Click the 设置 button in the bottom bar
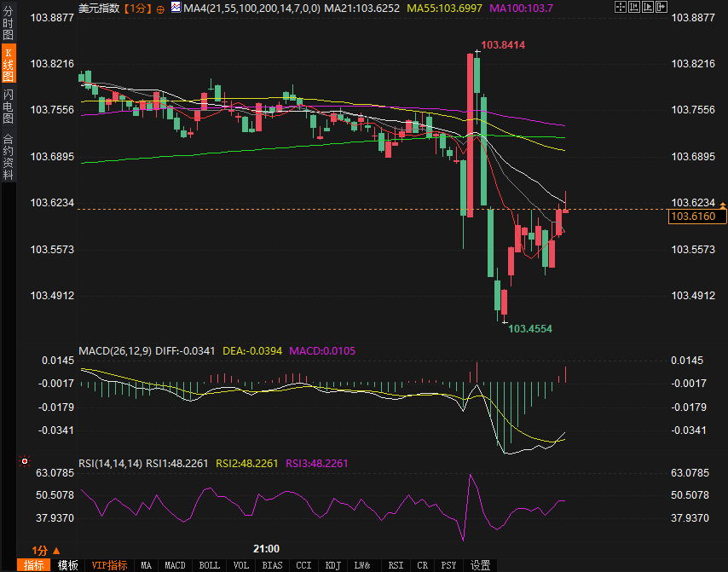 (481, 565)
